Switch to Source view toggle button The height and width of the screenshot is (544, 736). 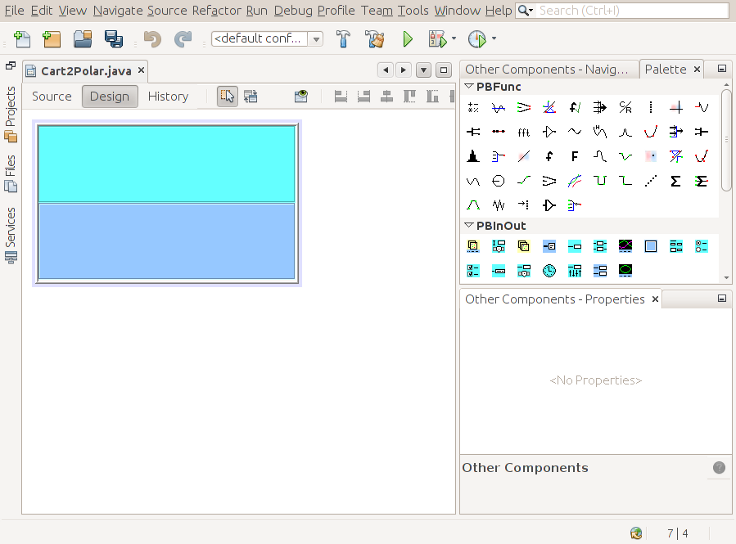(x=52, y=96)
